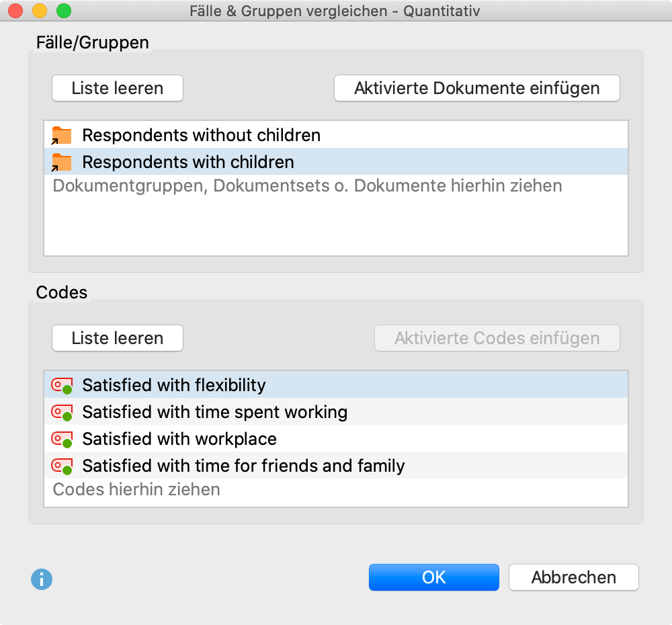Click code icon beside Satisfied with time spent working
Image resolution: width=672 pixels, height=625 pixels.
point(62,413)
